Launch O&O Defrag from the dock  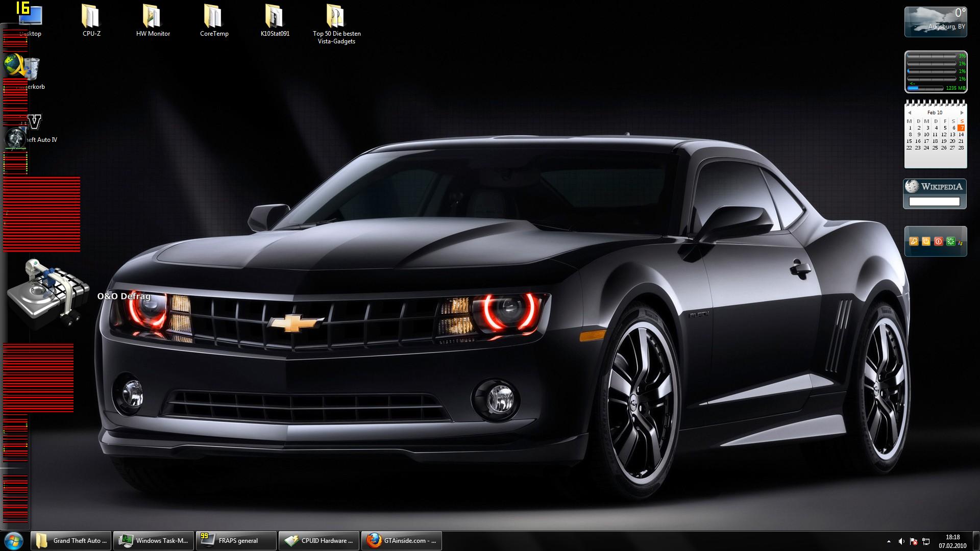[x=48, y=292]
